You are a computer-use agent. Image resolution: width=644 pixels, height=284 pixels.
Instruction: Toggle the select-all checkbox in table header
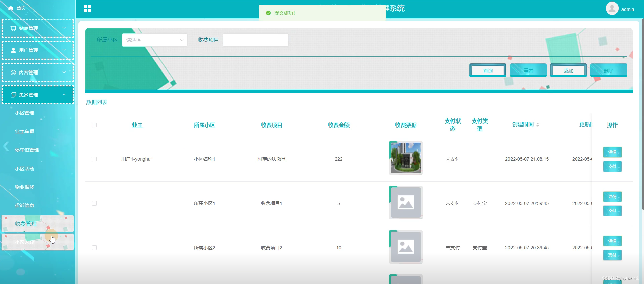coord(94,125)
